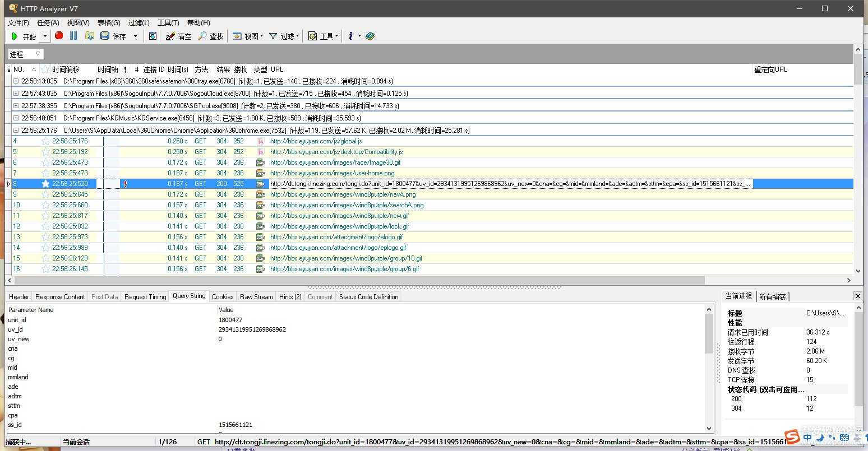Click the summary panel vertical scrollbar
868x451 pixels.
pos(858,359)
